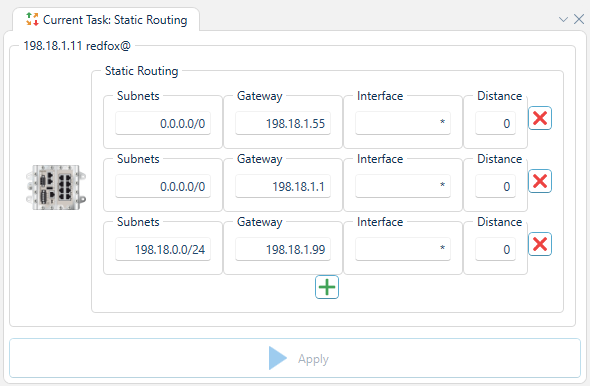The height and width of the screenshot is (386, 590).
Task: Click the Static Routing group heading
Action: pyautogui.click(x=141, y=71)
